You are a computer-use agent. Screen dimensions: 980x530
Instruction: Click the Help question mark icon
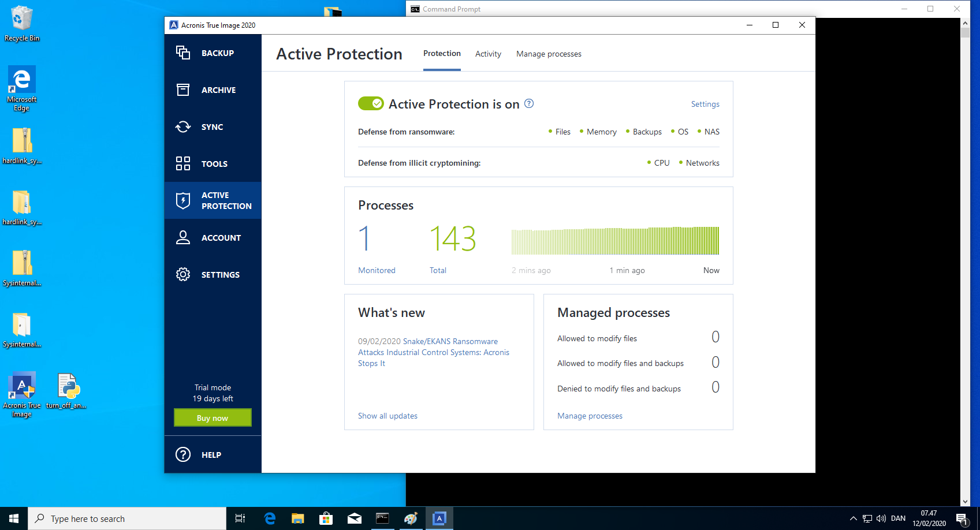click(183, 455)
